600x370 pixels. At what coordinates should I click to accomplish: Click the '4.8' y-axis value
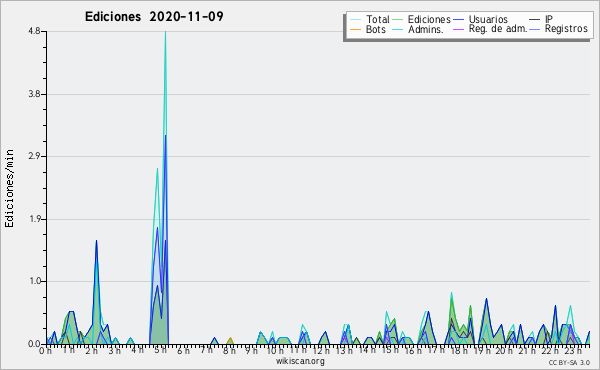[x=34, y=32]
